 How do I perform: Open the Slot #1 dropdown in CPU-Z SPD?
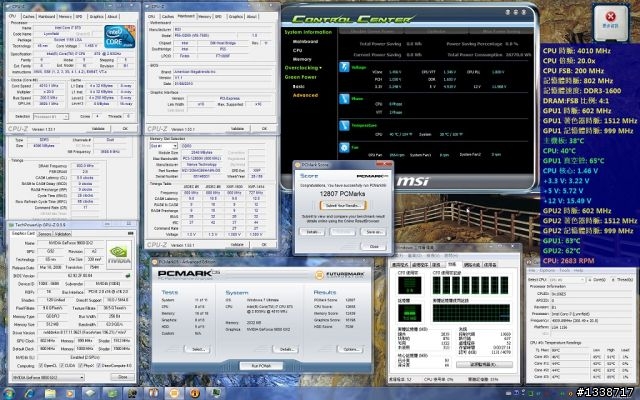point(163,146)
